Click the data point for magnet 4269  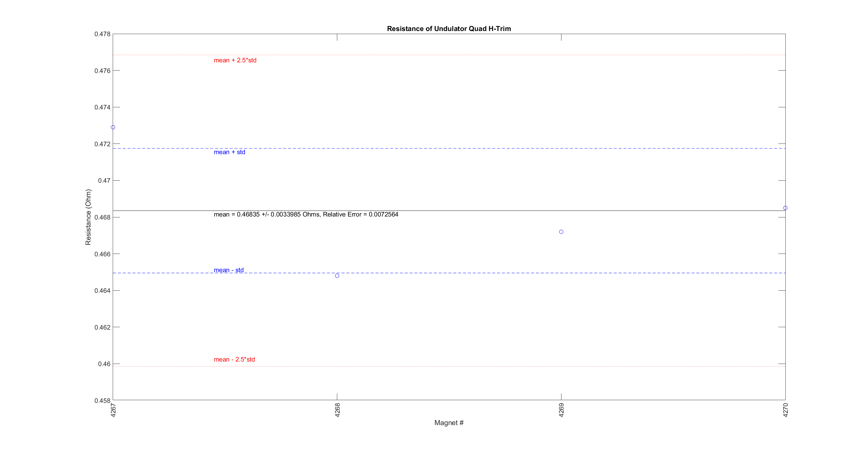tap(561, 232)
